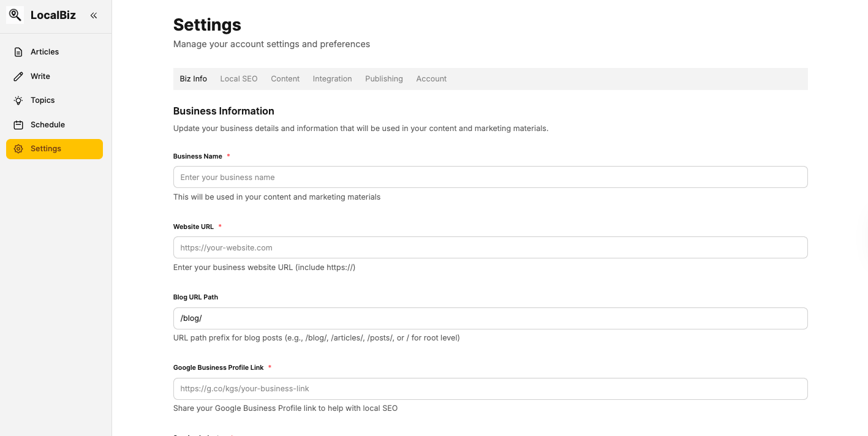Click the Articles document icon in sidebar
The width and height of the screenshot is (868, 436).
17,51
